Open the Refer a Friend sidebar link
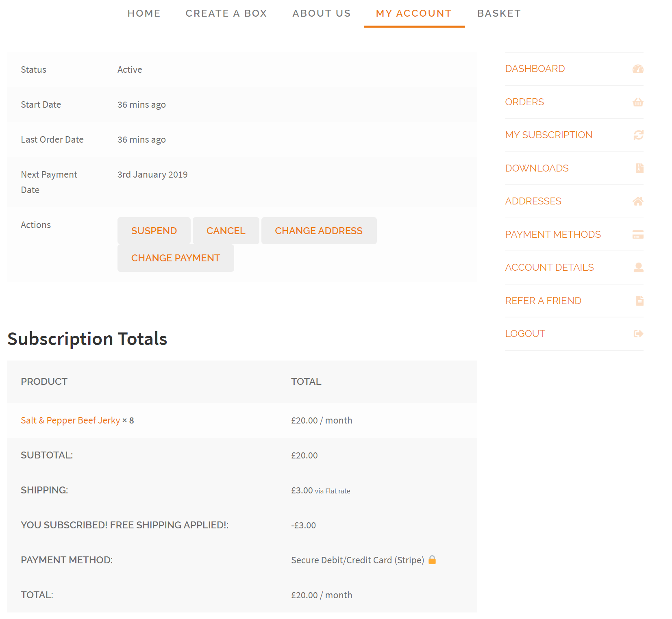The image size is (672, 619). [543, 301]
